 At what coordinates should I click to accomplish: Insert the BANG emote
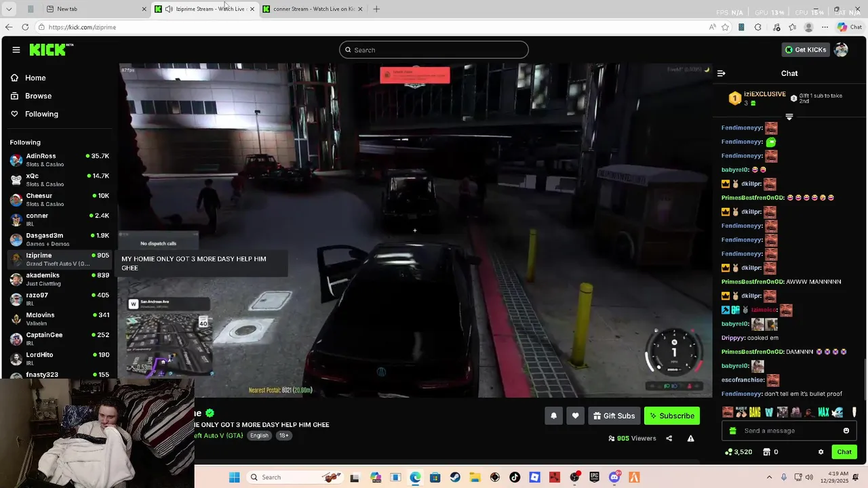(755, 412)
